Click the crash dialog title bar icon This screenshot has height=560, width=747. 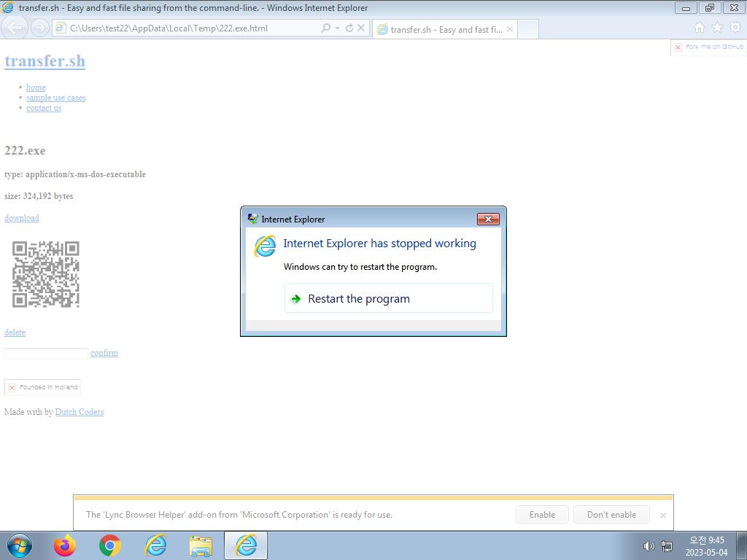[253, 219]
